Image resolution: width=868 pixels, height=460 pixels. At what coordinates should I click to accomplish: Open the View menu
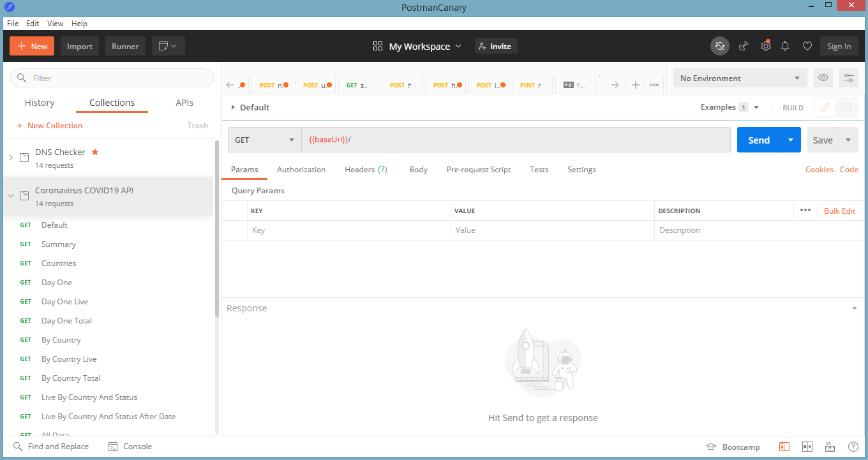[x=55, y=23]
